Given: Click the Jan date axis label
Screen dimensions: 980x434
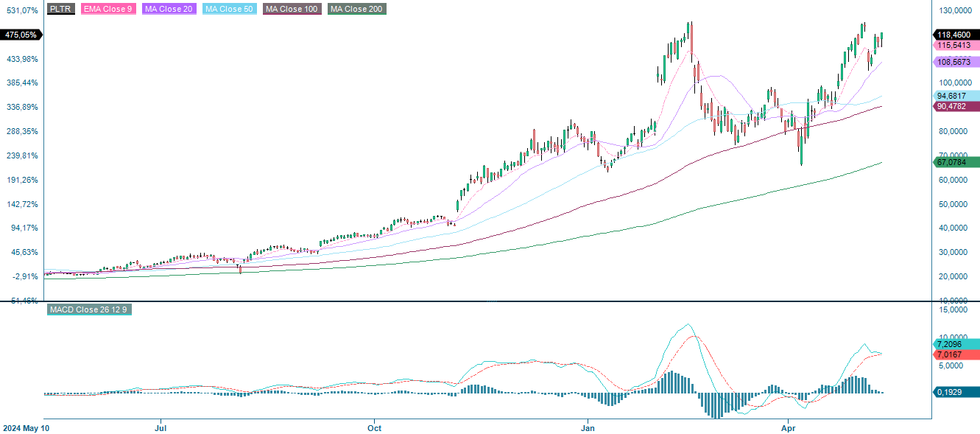Looking at the screenshot, I should coord(588,427).
